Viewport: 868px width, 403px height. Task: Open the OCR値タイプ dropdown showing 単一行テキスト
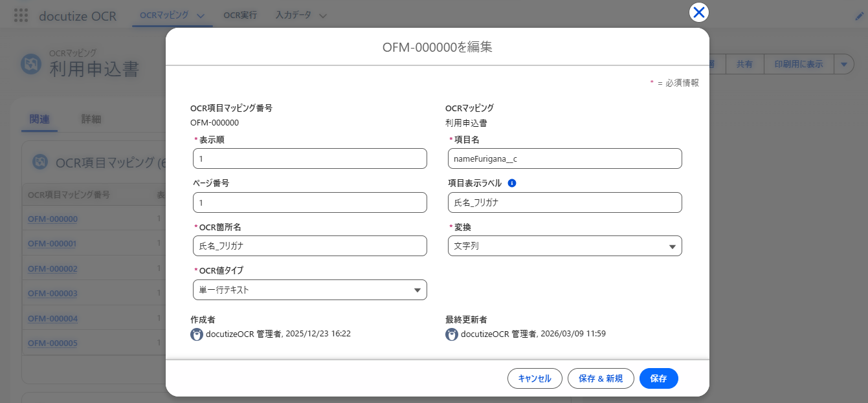(417, 290)
